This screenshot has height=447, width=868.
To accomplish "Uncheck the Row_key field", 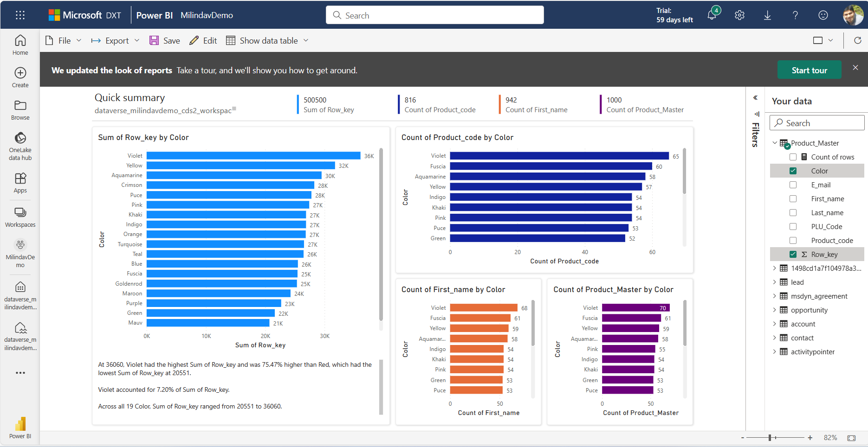I will tap(793, 254).
